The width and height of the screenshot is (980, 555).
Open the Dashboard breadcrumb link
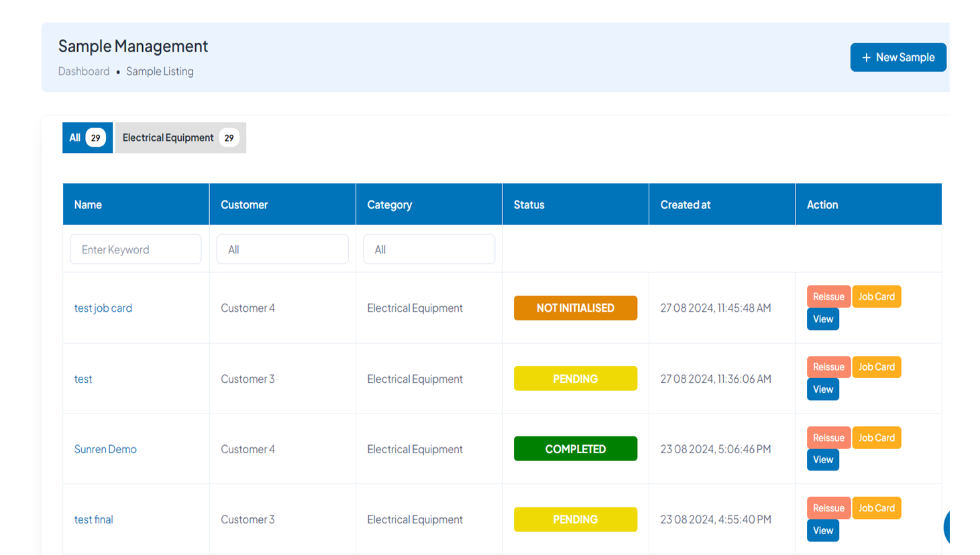(84, 71)
